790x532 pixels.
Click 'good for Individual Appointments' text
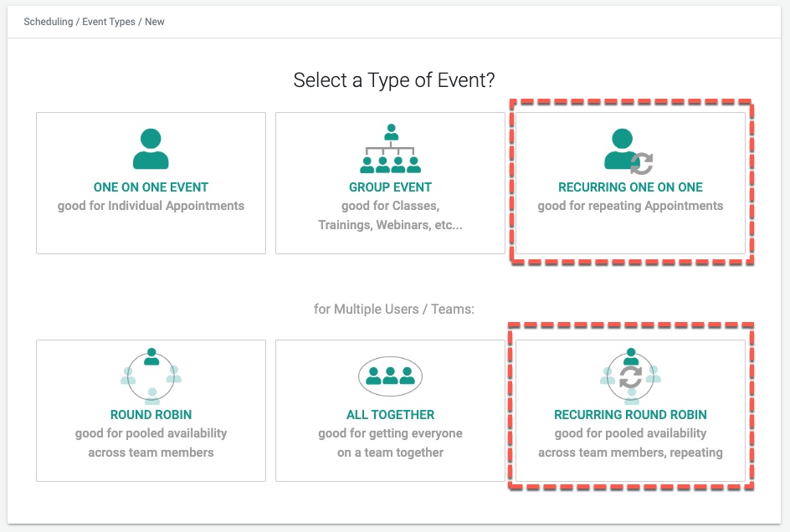click(x=151, y=206)
